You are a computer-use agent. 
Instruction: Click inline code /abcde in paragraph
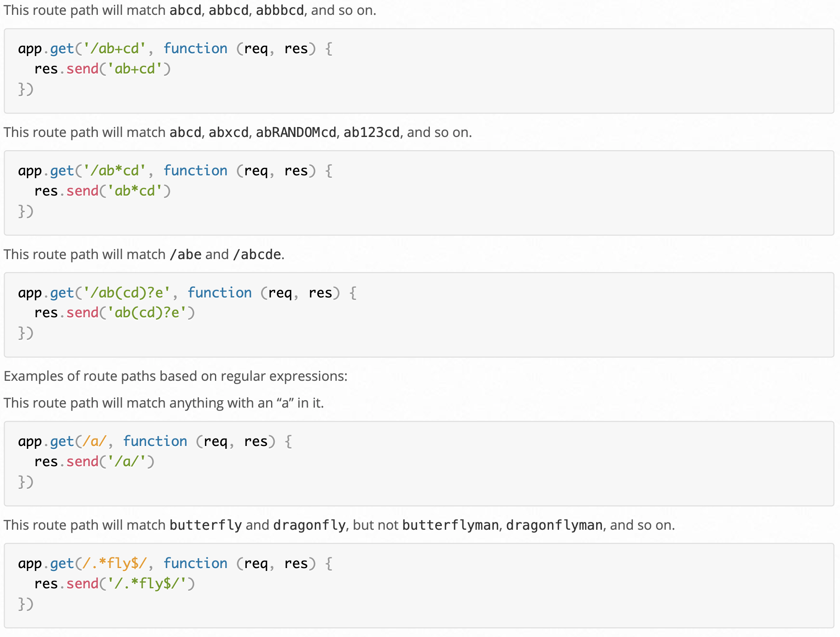(x=257, y=255)
